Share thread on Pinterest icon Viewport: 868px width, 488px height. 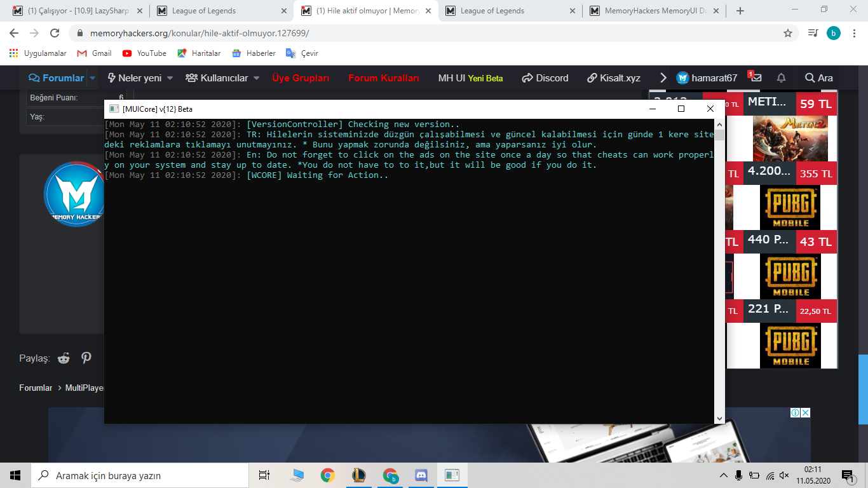(x=86, y=358)
